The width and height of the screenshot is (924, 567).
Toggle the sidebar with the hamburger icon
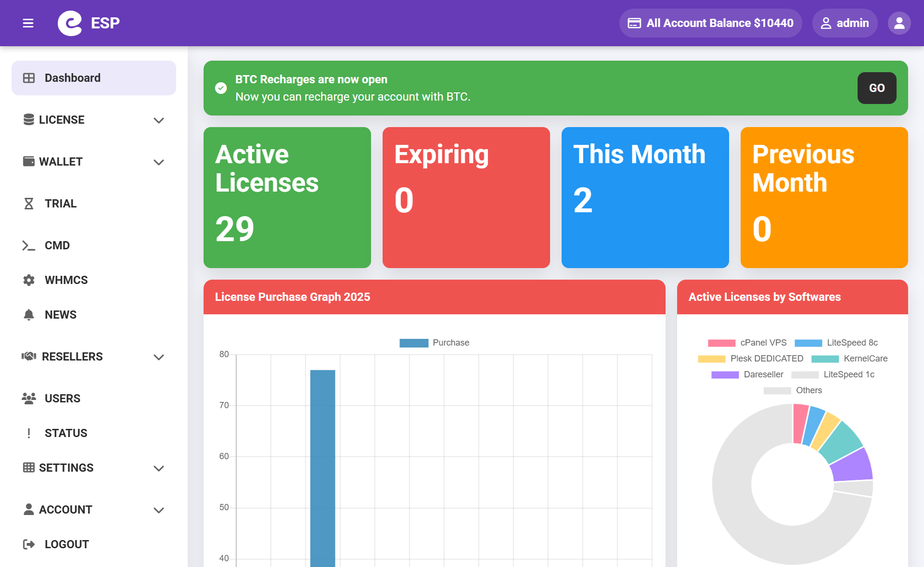click(x=28, y=23)
